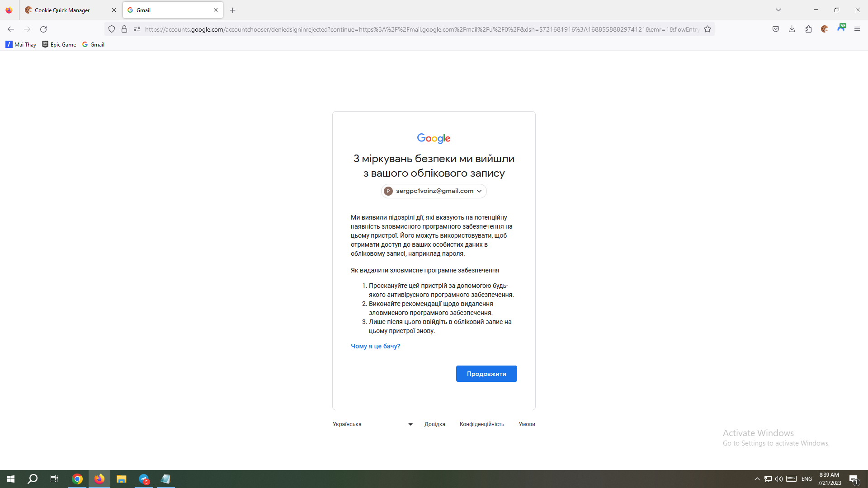Click the address bar URL field
This screenshot has height=488, width=868.
pos(422,29)
